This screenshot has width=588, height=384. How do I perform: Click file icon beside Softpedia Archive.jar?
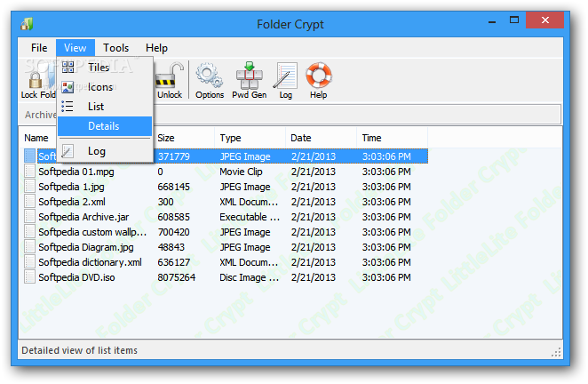tap(29, 217)
